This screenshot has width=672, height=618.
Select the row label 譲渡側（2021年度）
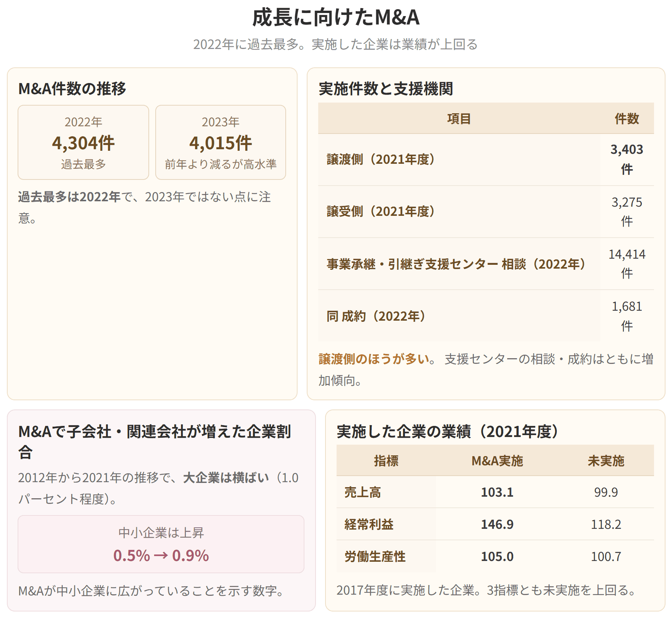(381, 160)
